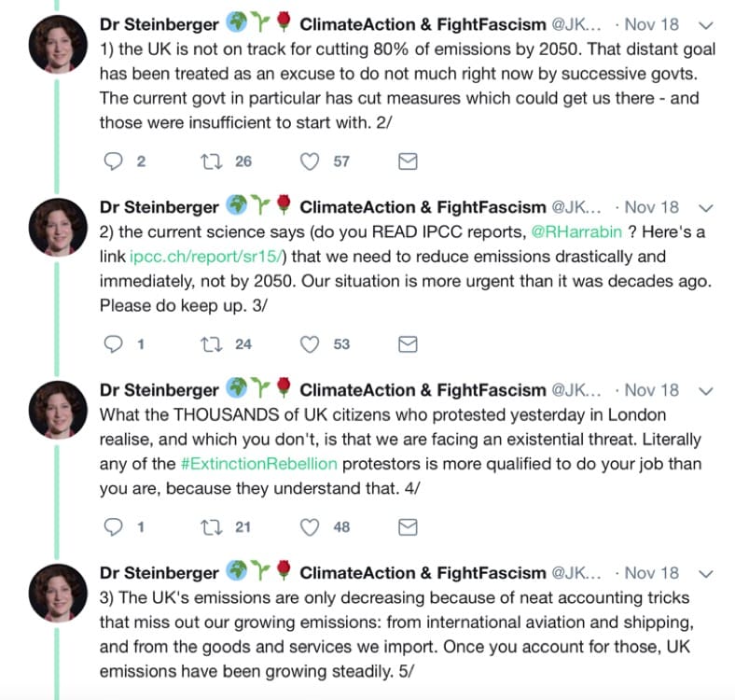Open more options for the 2/ tweet
This screenshot has height=700, width=735.
pyautogui.click(x=705, y=25)
